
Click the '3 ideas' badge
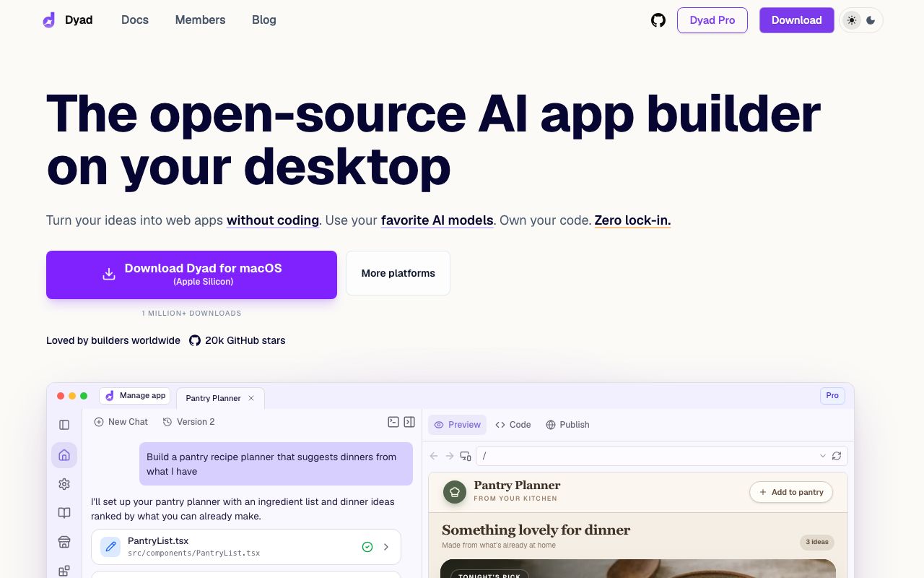click(x=817, y=542)
